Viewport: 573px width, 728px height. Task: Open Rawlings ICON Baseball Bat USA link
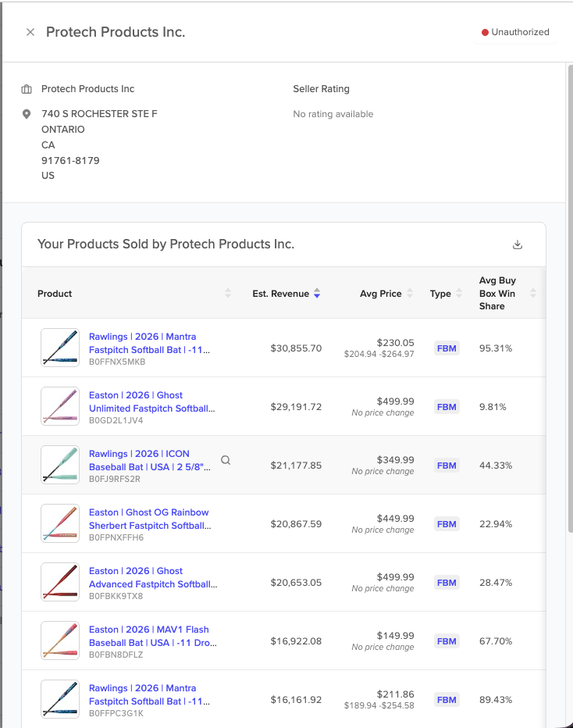[149, 460]
